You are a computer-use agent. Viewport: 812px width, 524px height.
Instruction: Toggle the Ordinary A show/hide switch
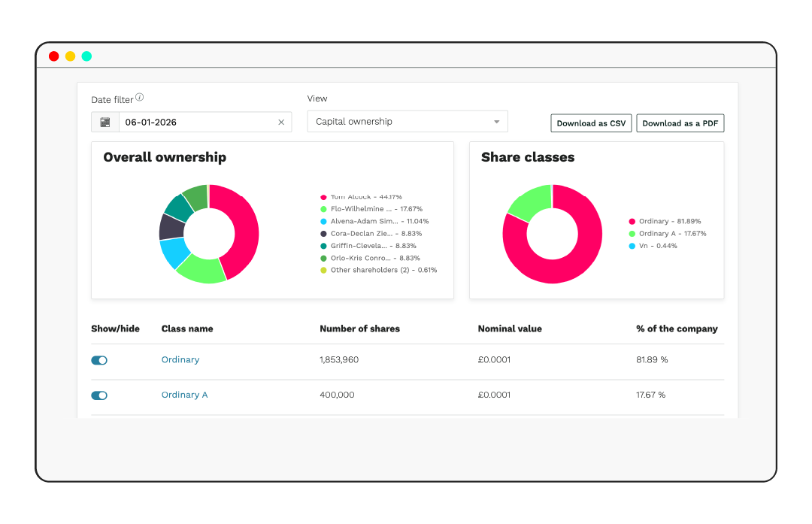click(x=99, y=395)
